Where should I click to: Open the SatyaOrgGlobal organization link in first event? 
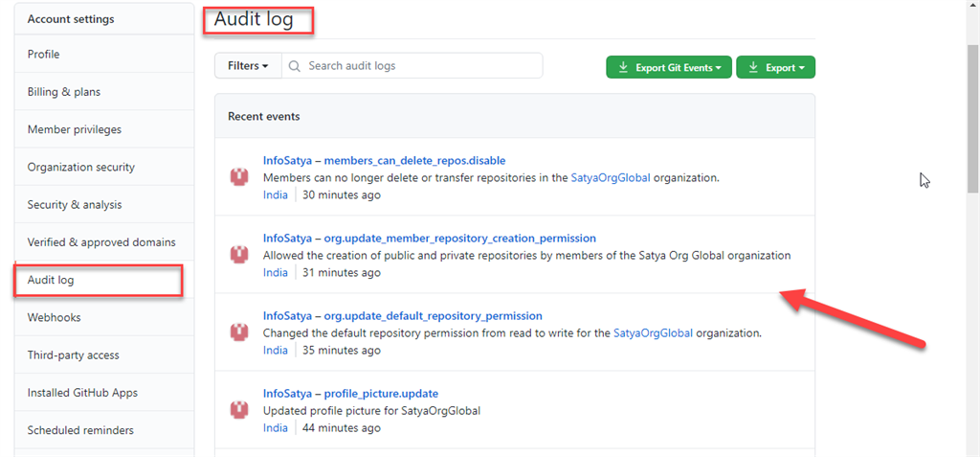click(611, 177)
